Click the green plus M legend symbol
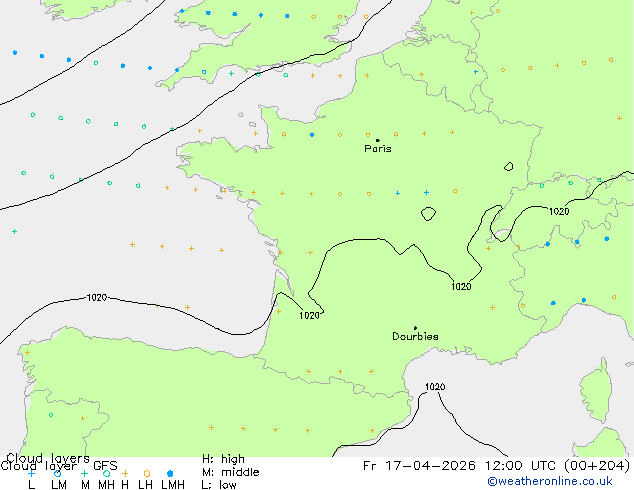Viewport: 634px width, 490px height. (84, 473)
